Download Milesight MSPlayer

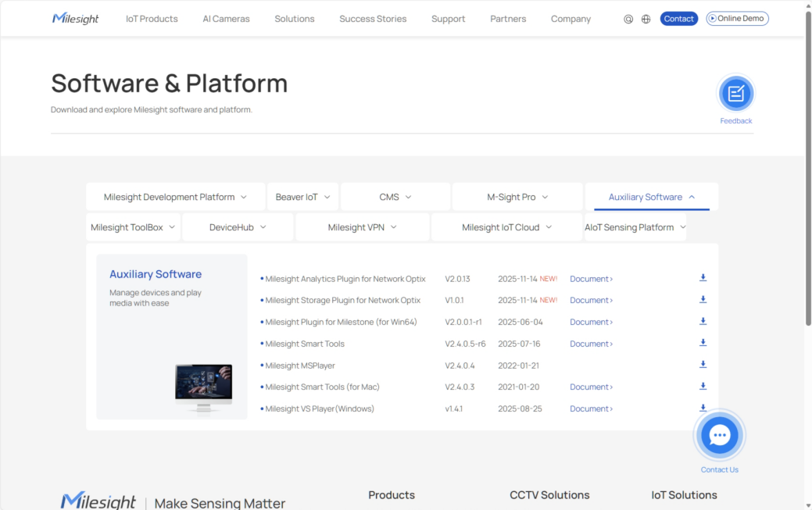click(703, 364)
